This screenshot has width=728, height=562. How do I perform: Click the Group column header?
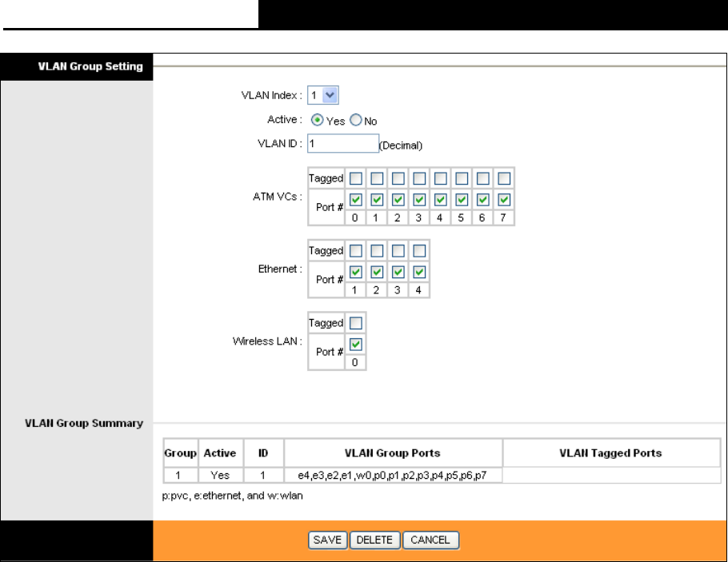tap(181, 453)
